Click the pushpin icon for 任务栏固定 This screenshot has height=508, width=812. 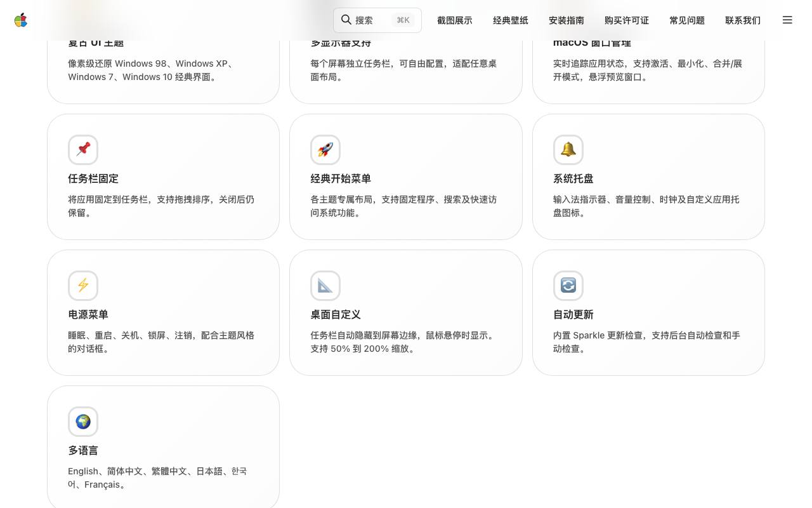83,150
